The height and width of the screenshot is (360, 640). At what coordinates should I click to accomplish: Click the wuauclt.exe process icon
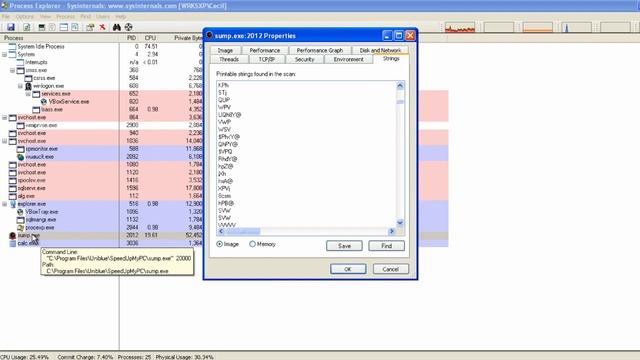click(20, 157)
